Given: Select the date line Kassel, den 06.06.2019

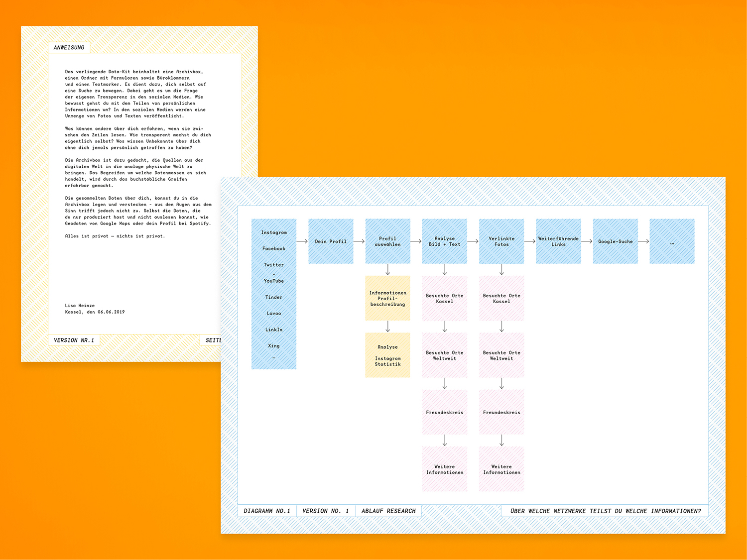Looking at the screenshot, I should pyautogui.click(x=95, y=312).
